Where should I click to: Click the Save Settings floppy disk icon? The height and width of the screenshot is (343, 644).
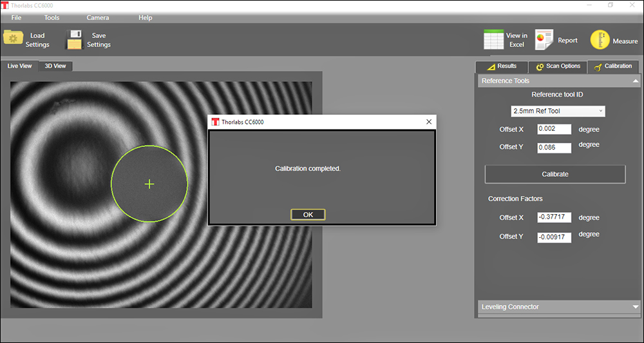click(74, 40)
